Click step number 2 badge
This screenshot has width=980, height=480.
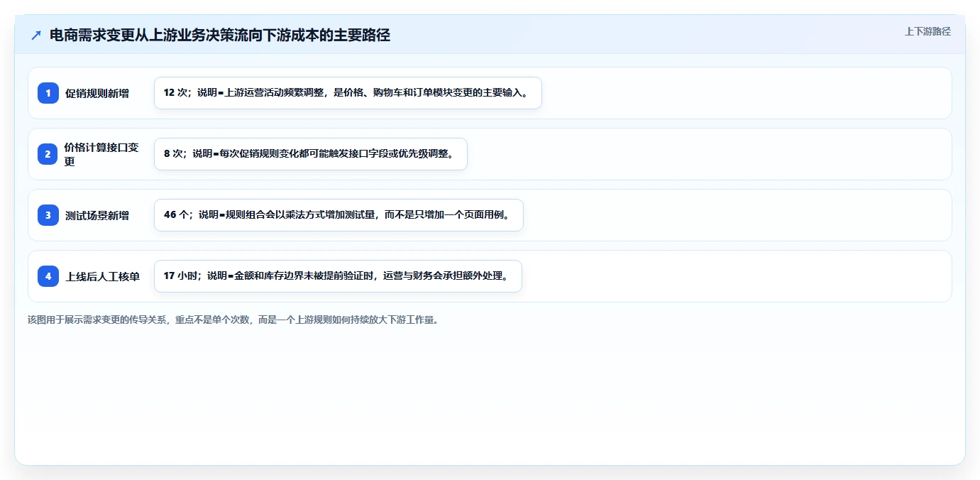point(48,154)
